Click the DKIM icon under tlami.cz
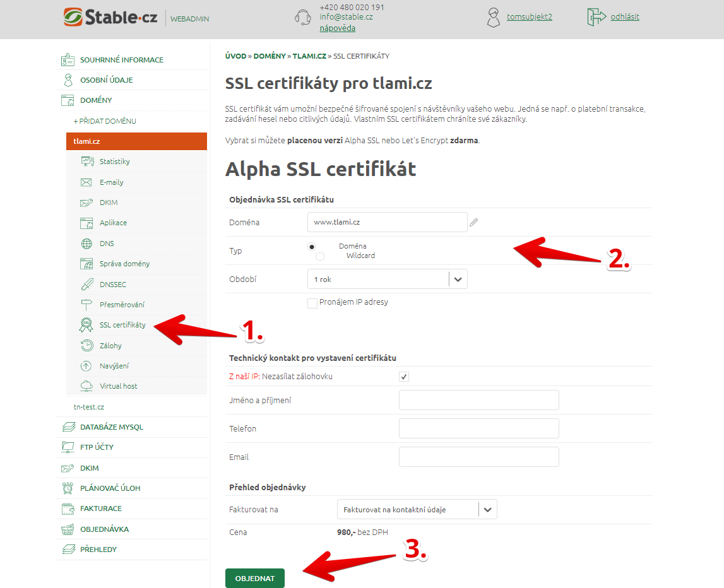Screen dimensions: 724x588 coord(86,203)
